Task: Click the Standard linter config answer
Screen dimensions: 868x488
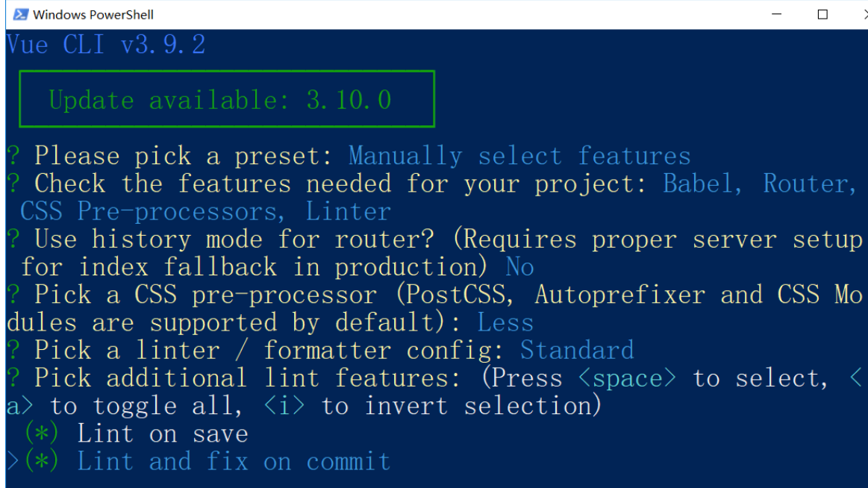Action: pos(577,350)
